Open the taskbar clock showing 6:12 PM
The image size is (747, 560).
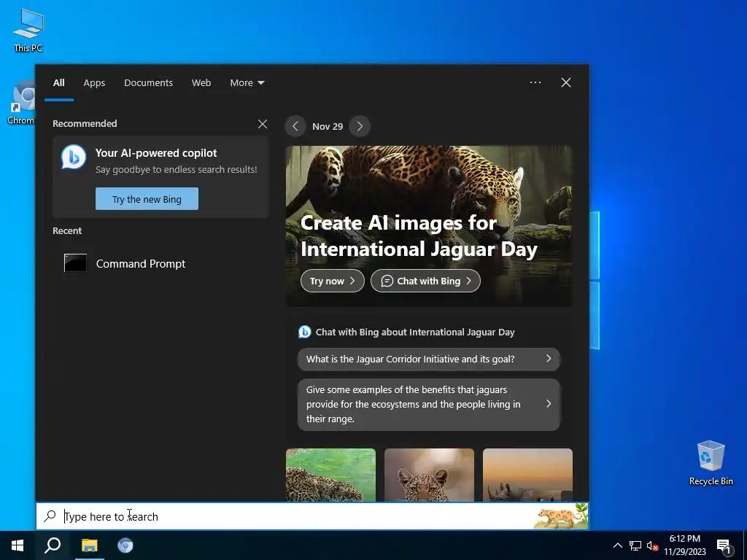point(685,545)
